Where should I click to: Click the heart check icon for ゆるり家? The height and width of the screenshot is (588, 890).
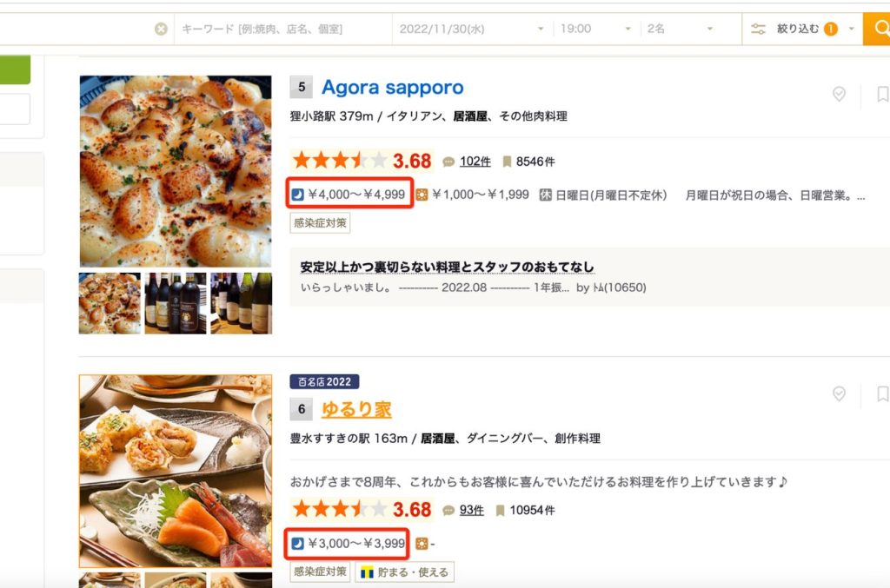(839, 393)
